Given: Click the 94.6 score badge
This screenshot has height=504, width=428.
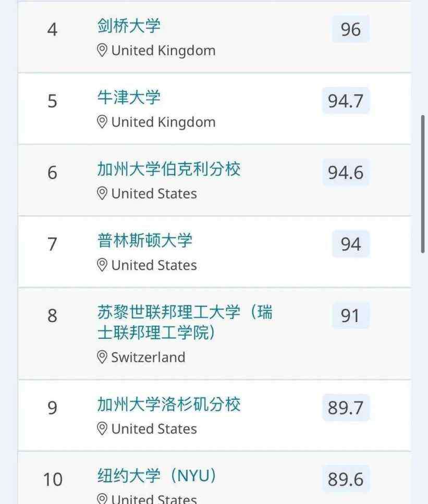Looking at the screenshot, I should coord(346,173).
